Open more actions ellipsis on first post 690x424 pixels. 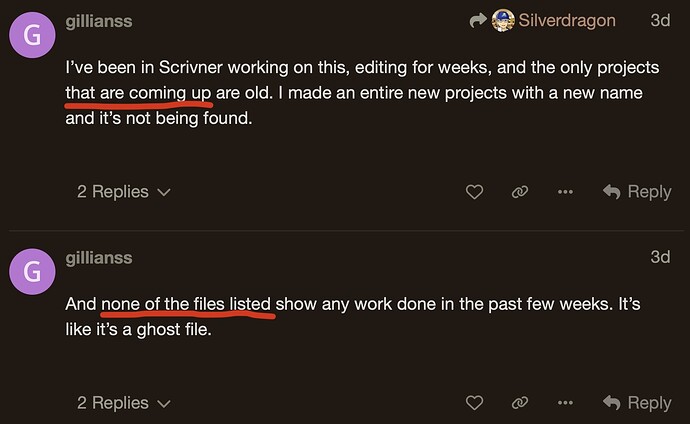tap(565, 192)
